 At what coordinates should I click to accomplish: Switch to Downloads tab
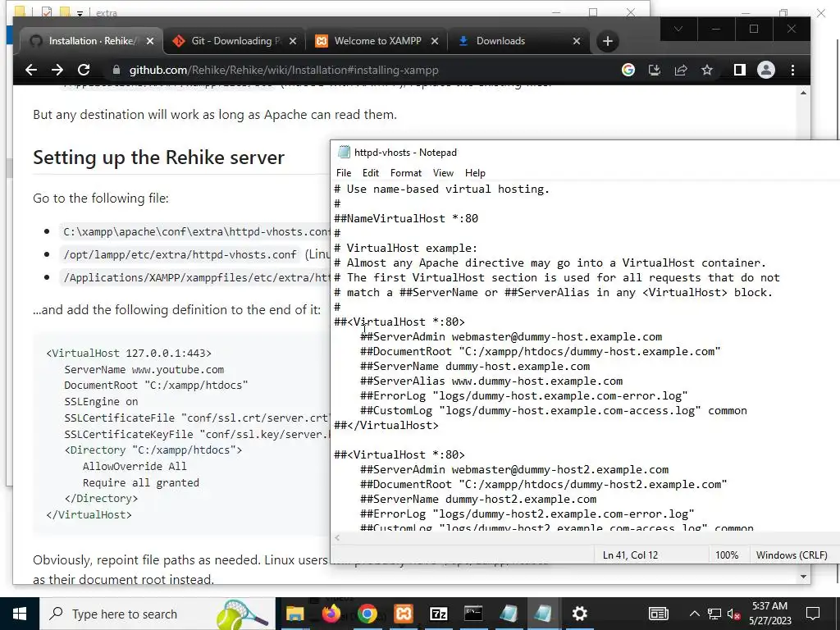coord(518,41)
